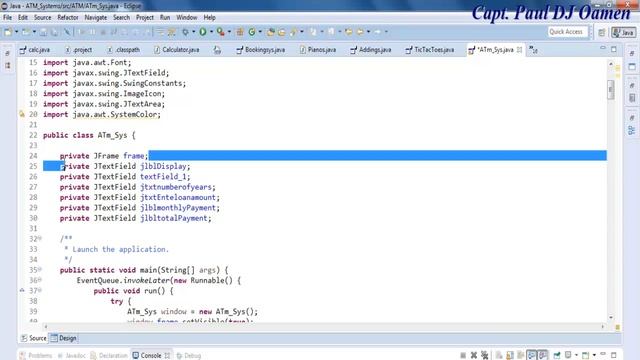Open the Declaration view tab
This screenshot has height=360, width=640.
pyautogui.click(x=109, y=356)
